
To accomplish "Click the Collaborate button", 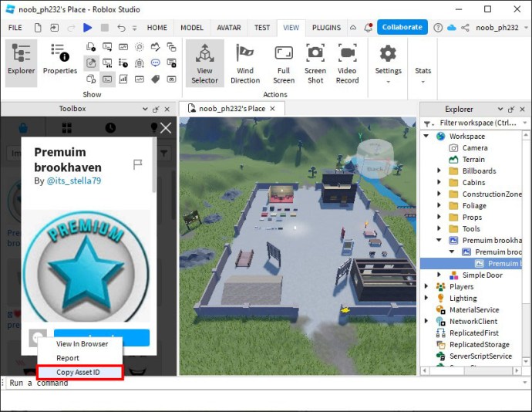I will pos(402,27).
